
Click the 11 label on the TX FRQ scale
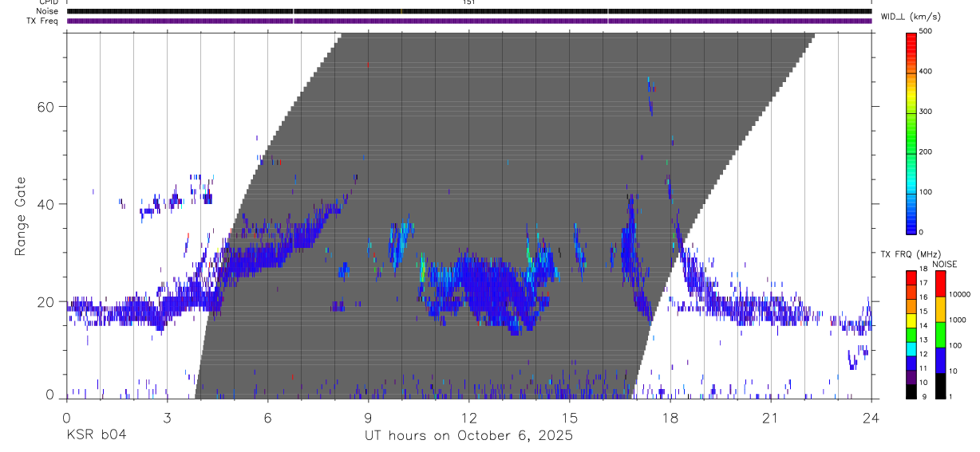924,368
